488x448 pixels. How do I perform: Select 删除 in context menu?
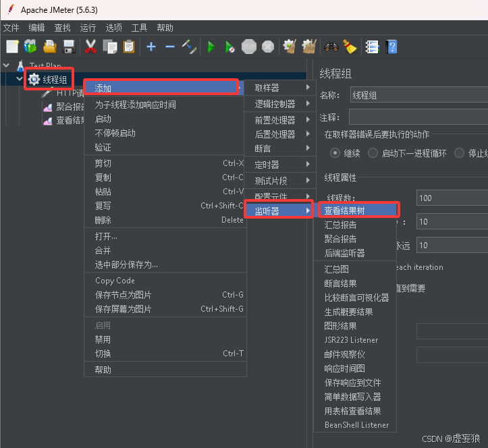click(x=165, y=220)
